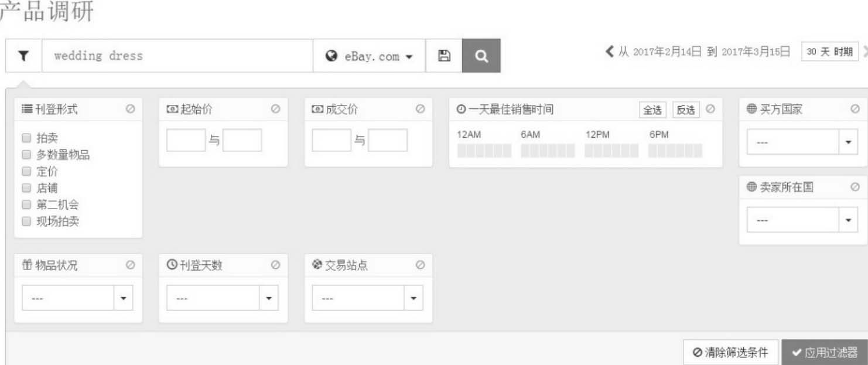Click the save search floppy icon
This screenshot has width=868, height=365.
pos(444,56)
